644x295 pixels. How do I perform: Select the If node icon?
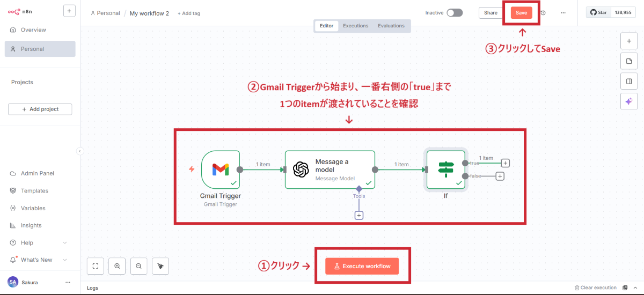(x=445, y=169)
